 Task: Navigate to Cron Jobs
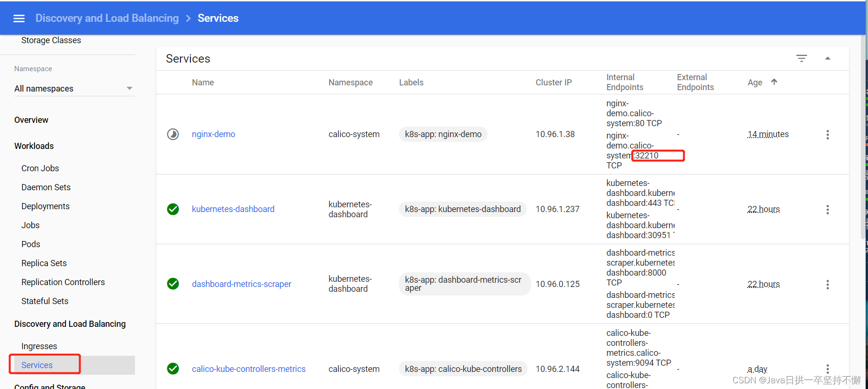coord(40,168)
